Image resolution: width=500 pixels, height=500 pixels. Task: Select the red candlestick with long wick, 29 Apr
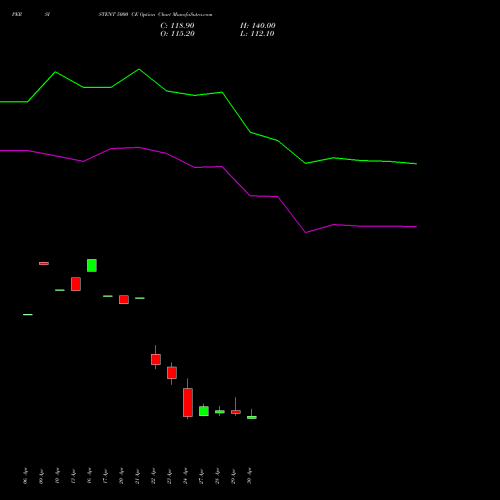click(236, 412)
